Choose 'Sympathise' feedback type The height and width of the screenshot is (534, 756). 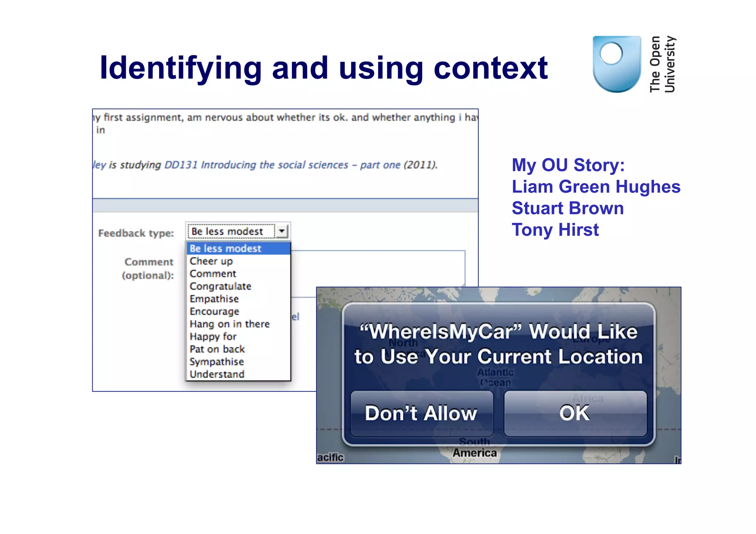coord(238,362)
